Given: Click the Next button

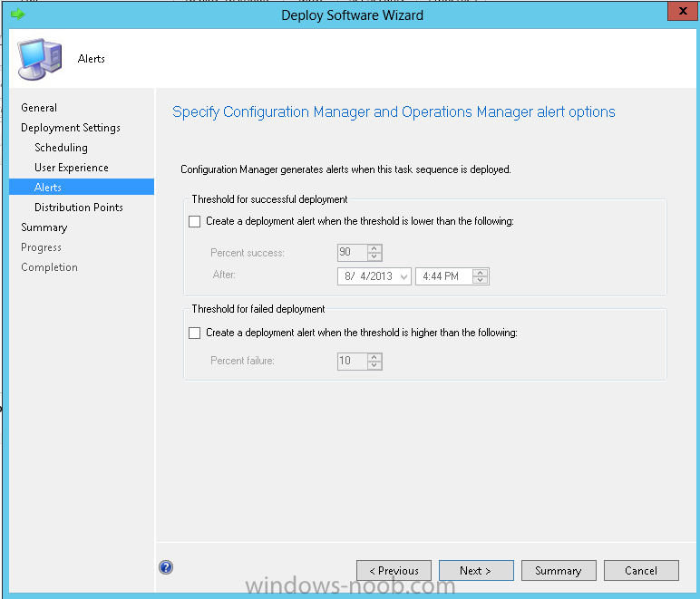Looking at the screenshot, I should coord(475,570).
